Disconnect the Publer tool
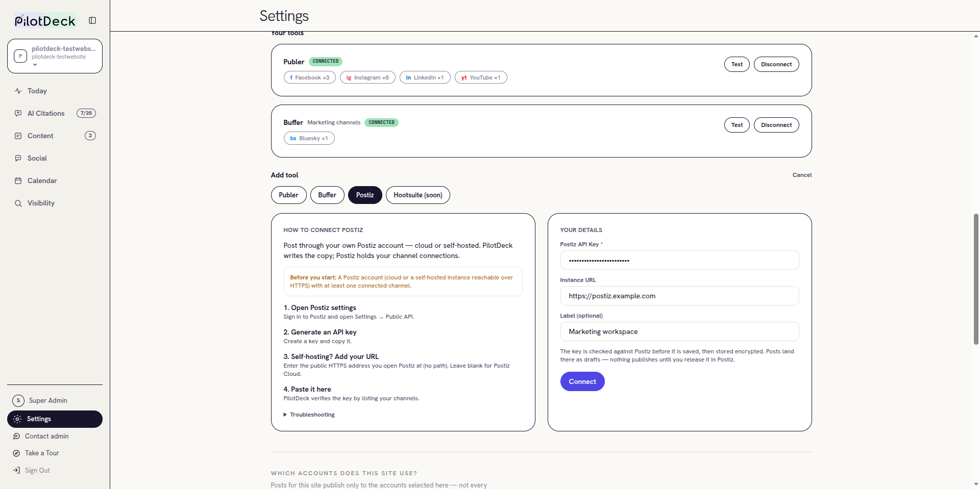This screenshot has height=489, width=980. 776,64
